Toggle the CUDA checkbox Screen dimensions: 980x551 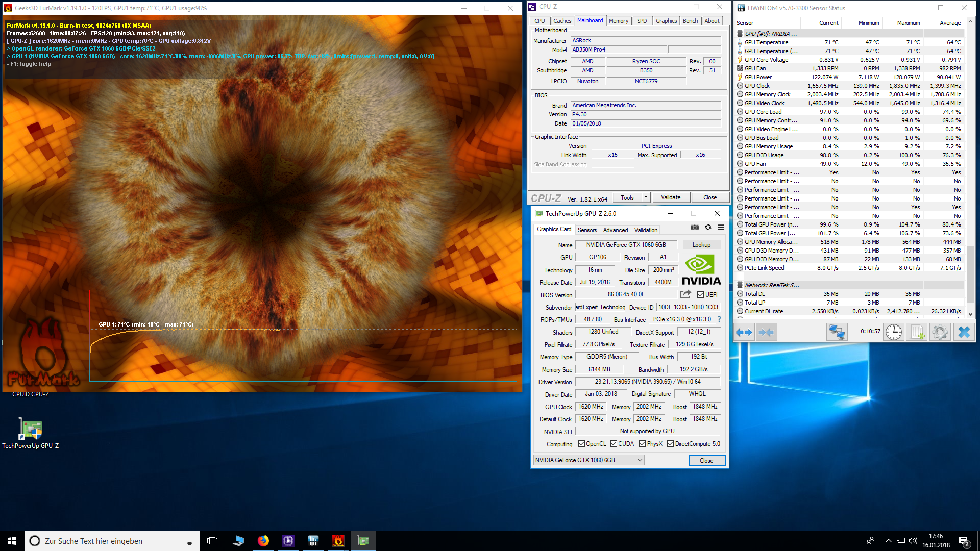pos(614,444)
